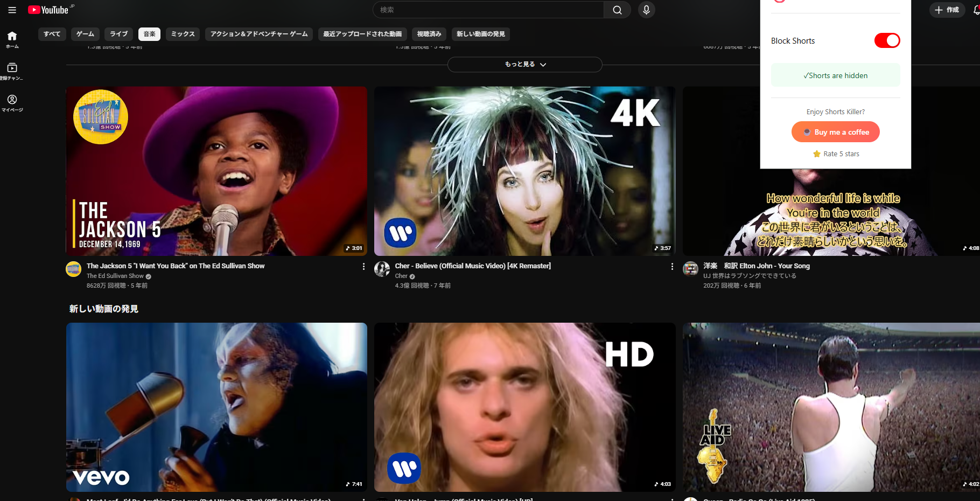The image size is (980, 501).
Task: Click in the YouTube search field
Action: [488, 10]
